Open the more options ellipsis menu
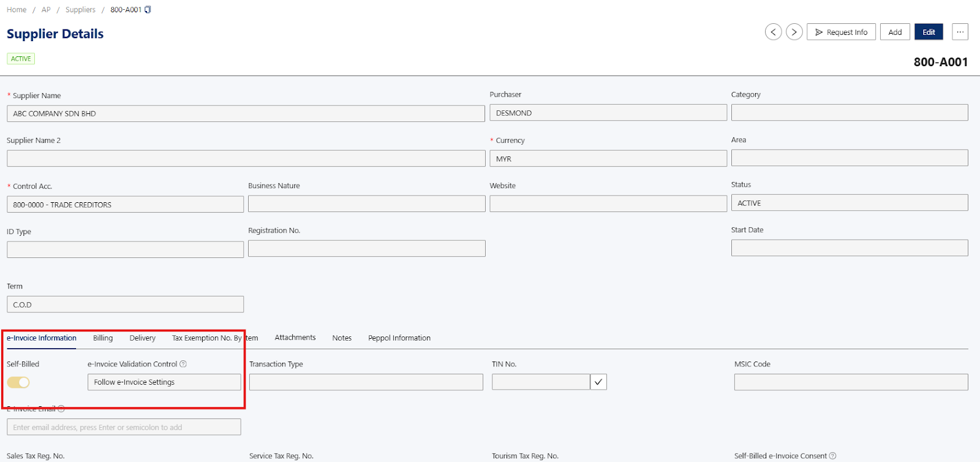Screen dimensions: 980x462 960,32
